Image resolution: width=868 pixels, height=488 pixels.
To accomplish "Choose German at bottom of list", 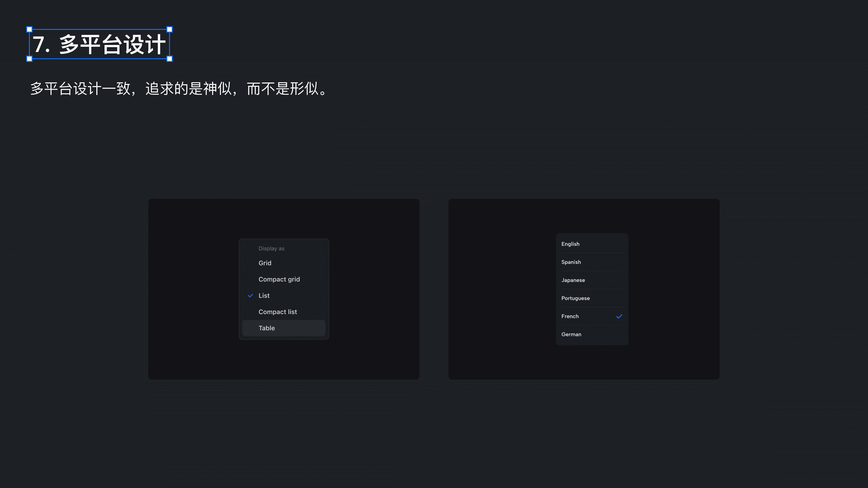I will click(x=571, y=334).
